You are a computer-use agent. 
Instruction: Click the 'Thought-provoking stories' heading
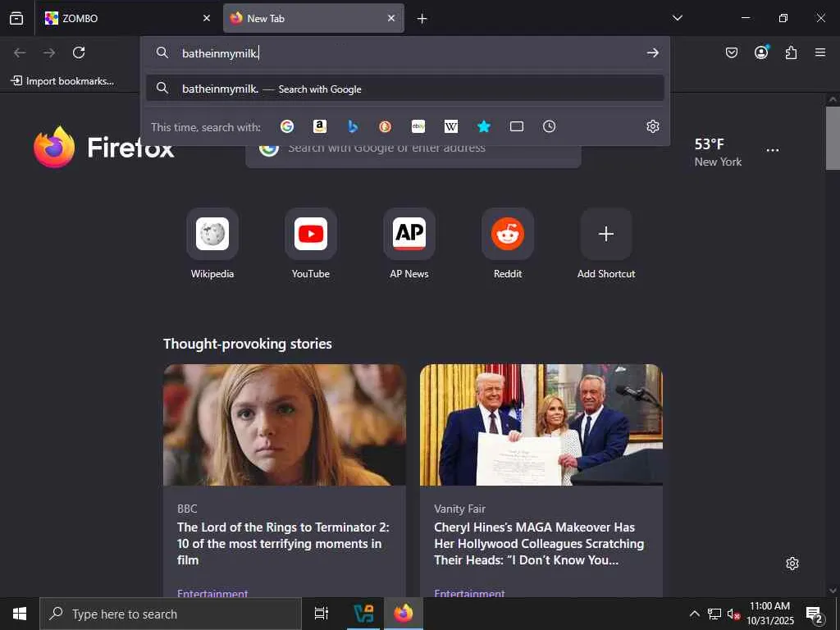coord(248,344)
